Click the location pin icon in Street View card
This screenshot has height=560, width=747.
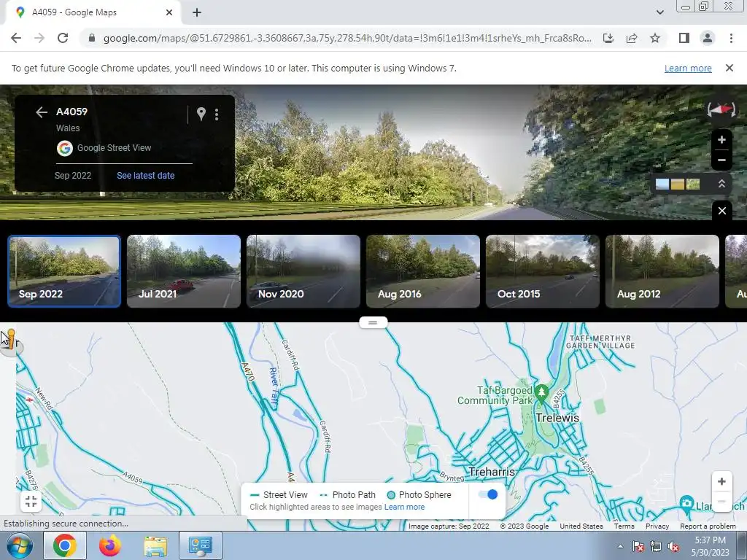201,114
